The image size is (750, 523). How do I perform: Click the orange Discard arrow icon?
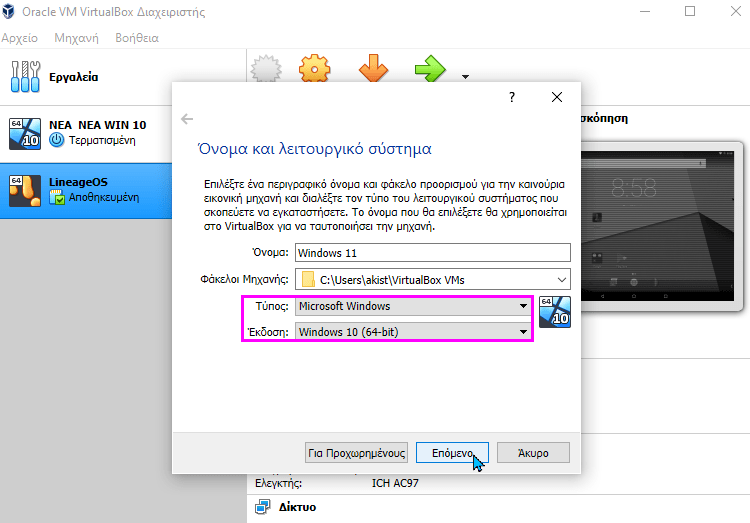click(373, 71)
